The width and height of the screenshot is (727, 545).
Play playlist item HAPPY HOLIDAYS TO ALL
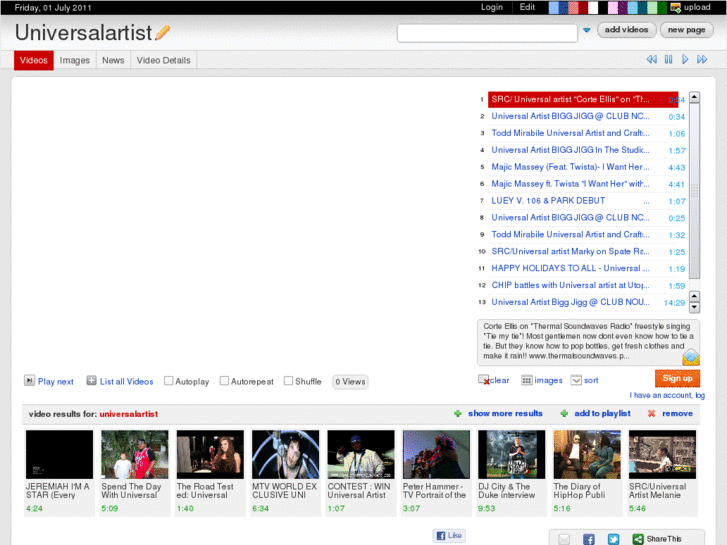click(583, 269)
